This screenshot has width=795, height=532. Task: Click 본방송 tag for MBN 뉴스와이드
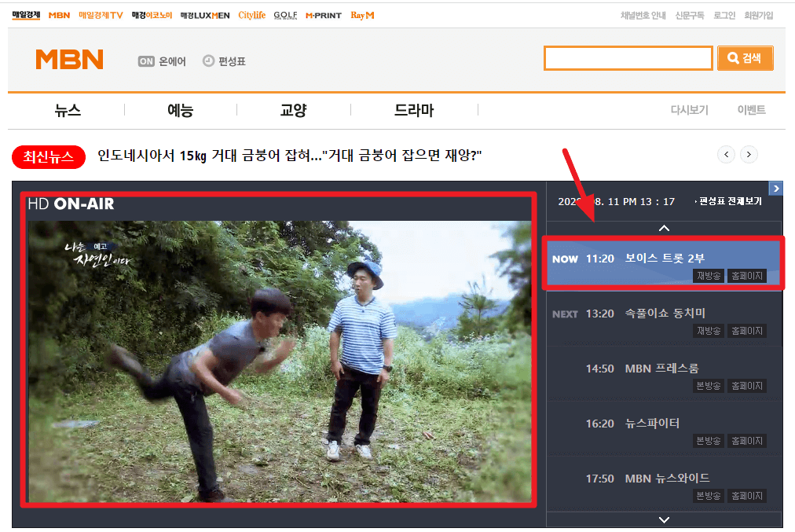[709, 496]
